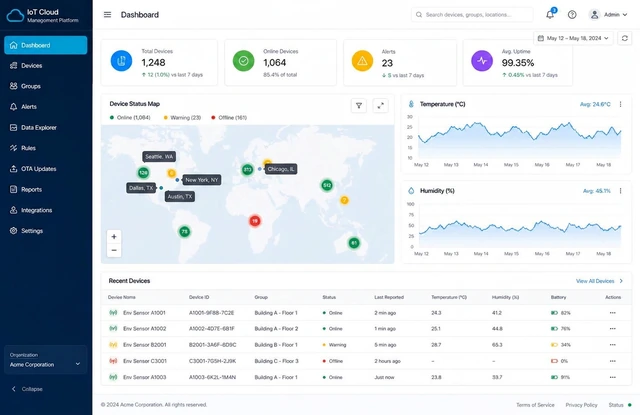The height and width of the screenshot is (415, 640).
Task: Click the Last Reported column header
Action: point(389,297)
